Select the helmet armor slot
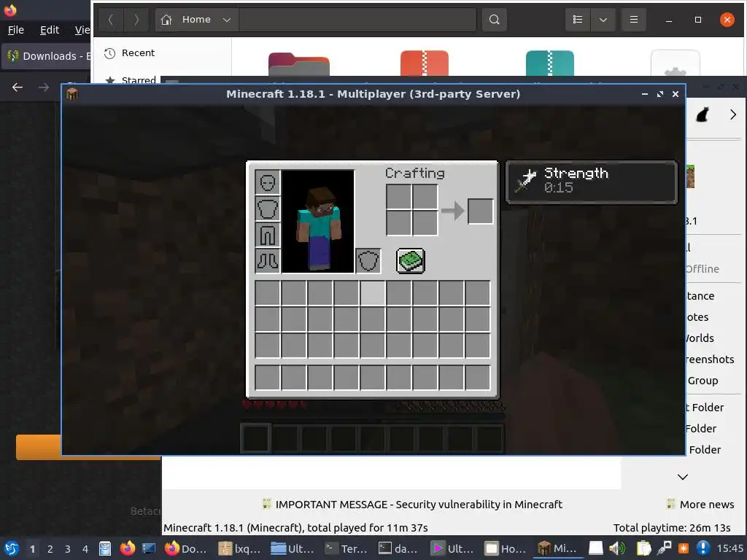The width and height of the screenshot is (747, 560). (x=267, y=182)
